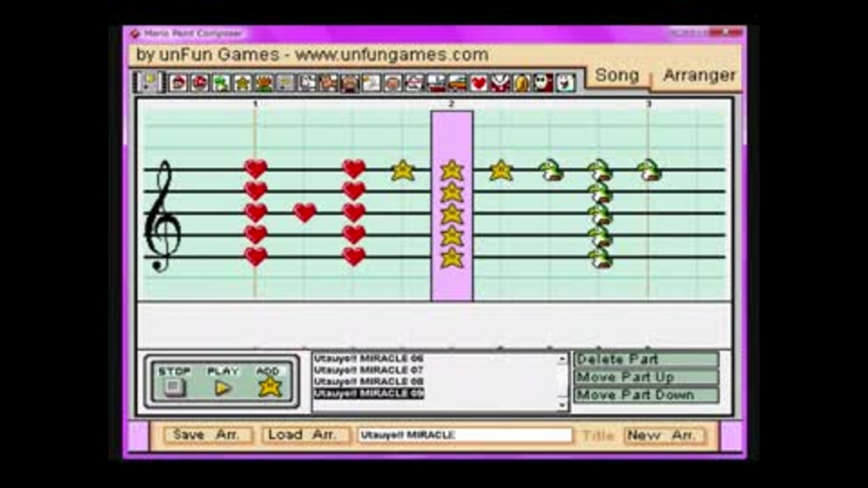Click the Move Part Up button
Image resolution: width=868 pixels, height=488 pixels.
646,378
